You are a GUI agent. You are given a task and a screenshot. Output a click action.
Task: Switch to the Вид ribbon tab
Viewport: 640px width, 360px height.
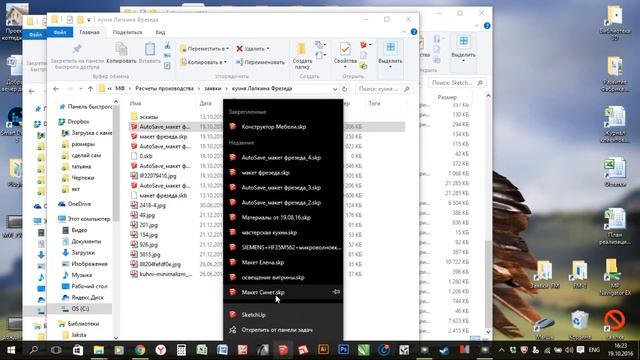pyautogui.click(x=160, y=32)
